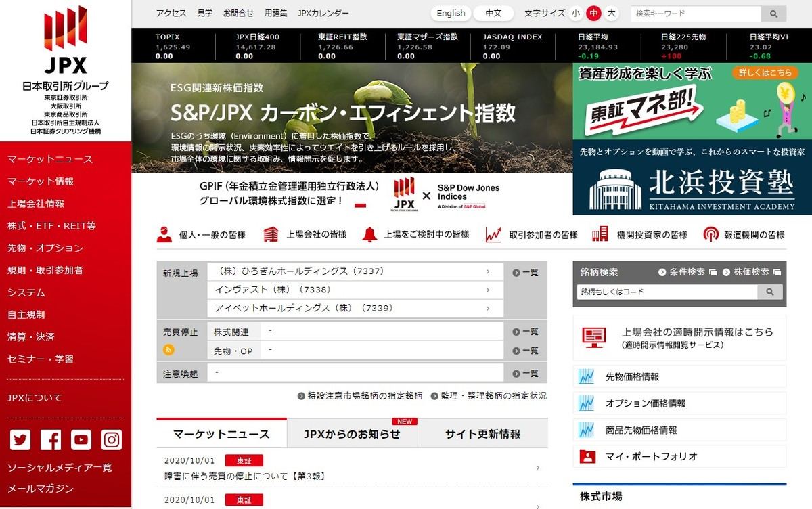This screenshot has height=509, width=812.
Task: Select the マーケットニュース tab
Action: point(221,434)
